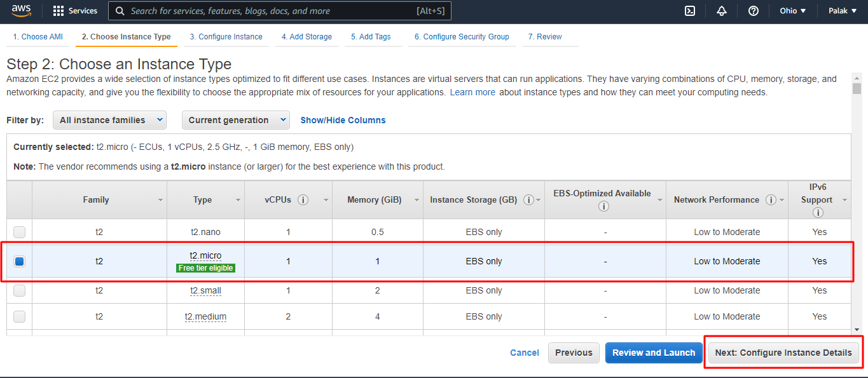The width and height of the screenshot is (868, 378).
Task: Show info for EBS-Optimized Available column
Action: point(604,206)
